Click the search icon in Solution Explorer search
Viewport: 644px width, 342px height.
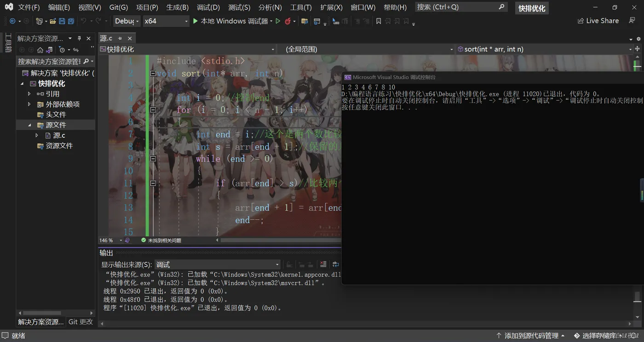point(86,62)
